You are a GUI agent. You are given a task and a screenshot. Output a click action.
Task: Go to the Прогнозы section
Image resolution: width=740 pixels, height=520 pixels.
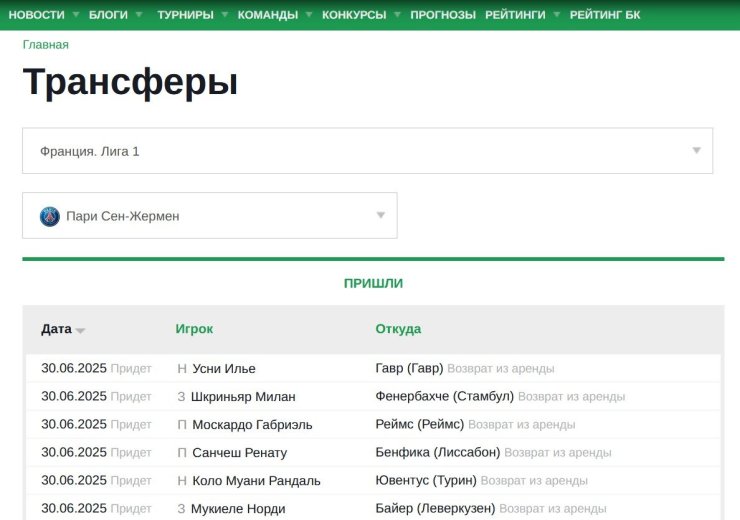coord(442,15)
